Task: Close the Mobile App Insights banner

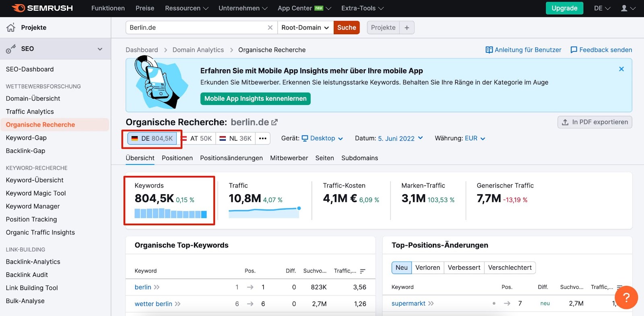Action: tap(621, 69)
